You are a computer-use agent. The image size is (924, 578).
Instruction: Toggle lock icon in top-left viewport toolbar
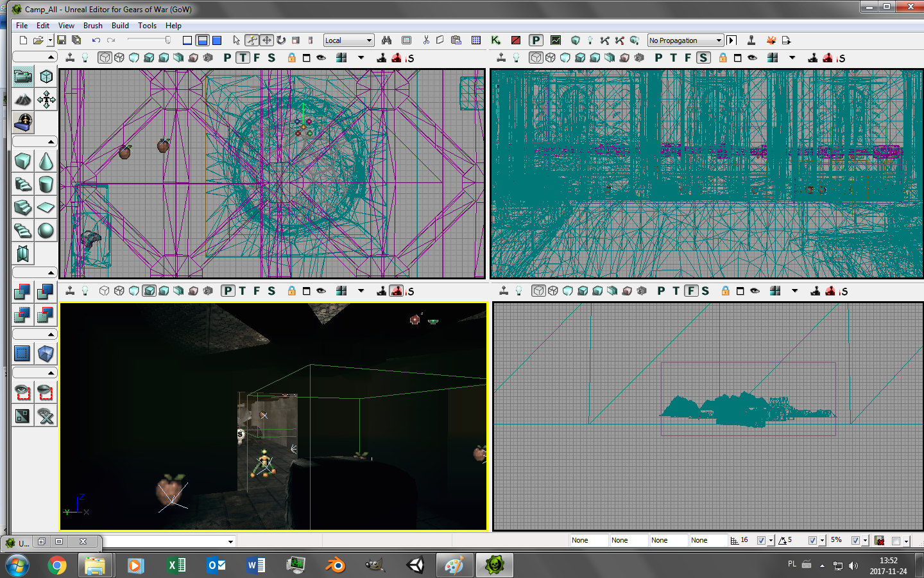point(292,58)
